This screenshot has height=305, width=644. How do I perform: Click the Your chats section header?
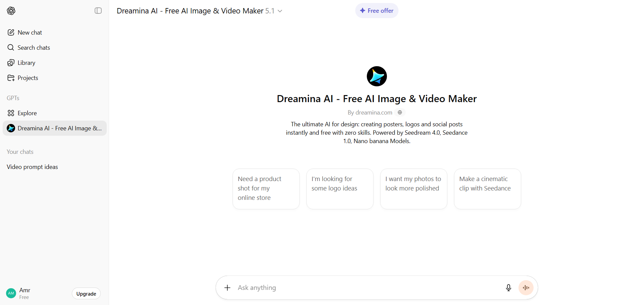pyautogui.click(x=20, y=151)
